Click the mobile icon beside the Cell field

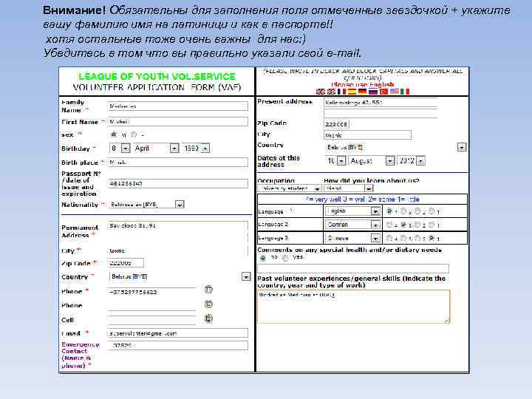pyautogui.click(x=208, y=318)
